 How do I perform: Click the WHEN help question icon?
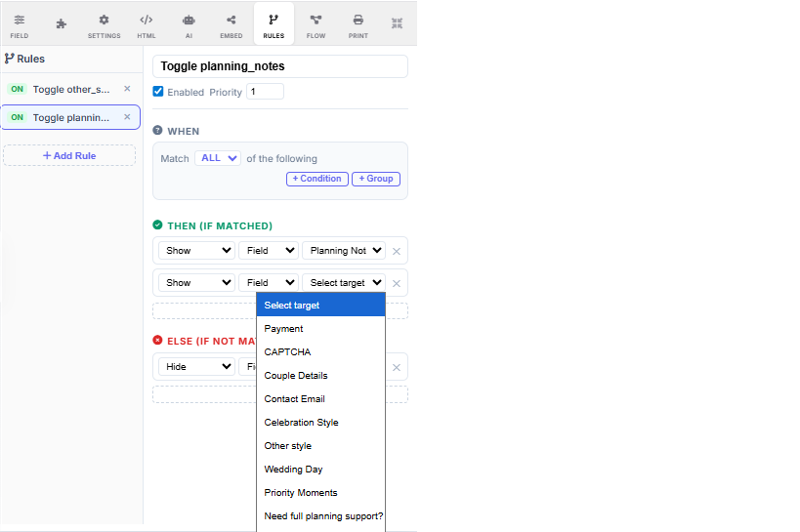point(157,131)
